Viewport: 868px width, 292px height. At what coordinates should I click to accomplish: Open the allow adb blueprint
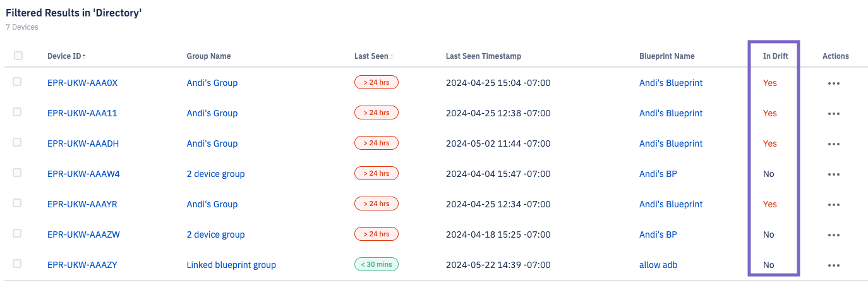point(658,265)
